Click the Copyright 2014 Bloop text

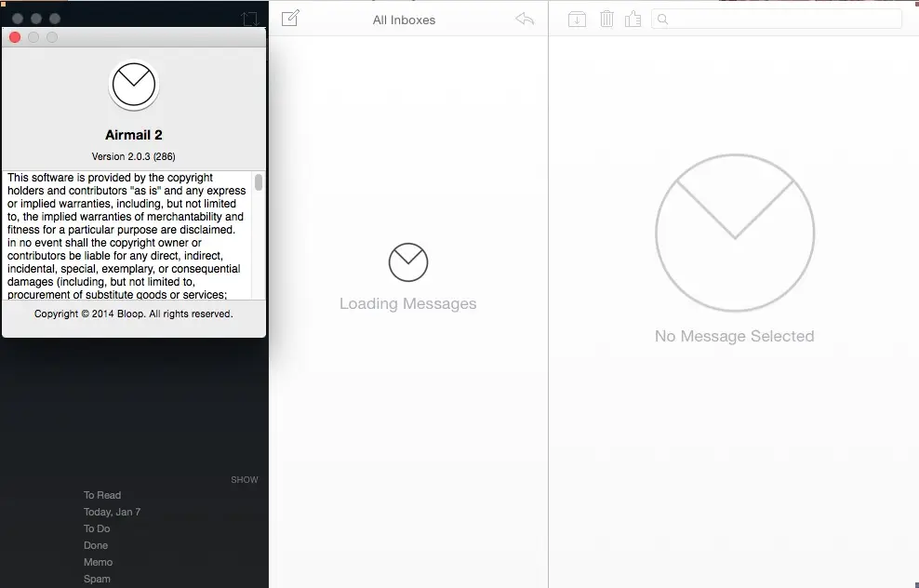click(134, 314)
